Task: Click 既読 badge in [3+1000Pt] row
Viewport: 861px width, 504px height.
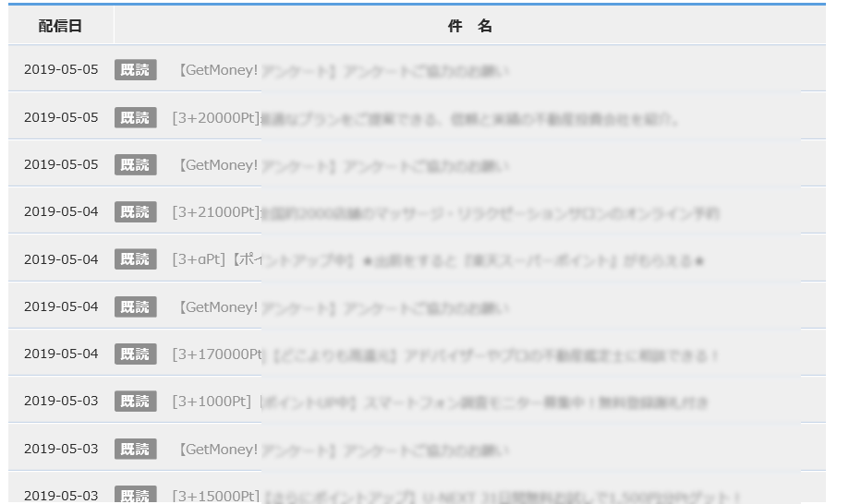Action: pos(135,401)
